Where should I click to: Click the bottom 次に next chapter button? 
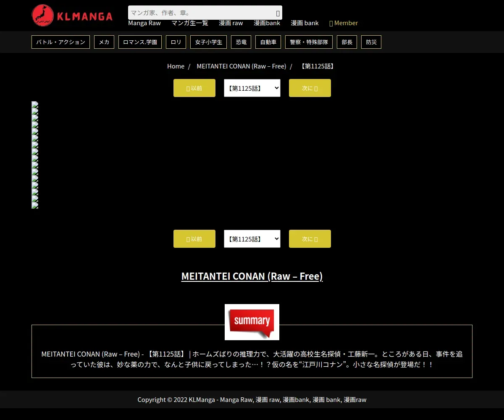[310, 239]
